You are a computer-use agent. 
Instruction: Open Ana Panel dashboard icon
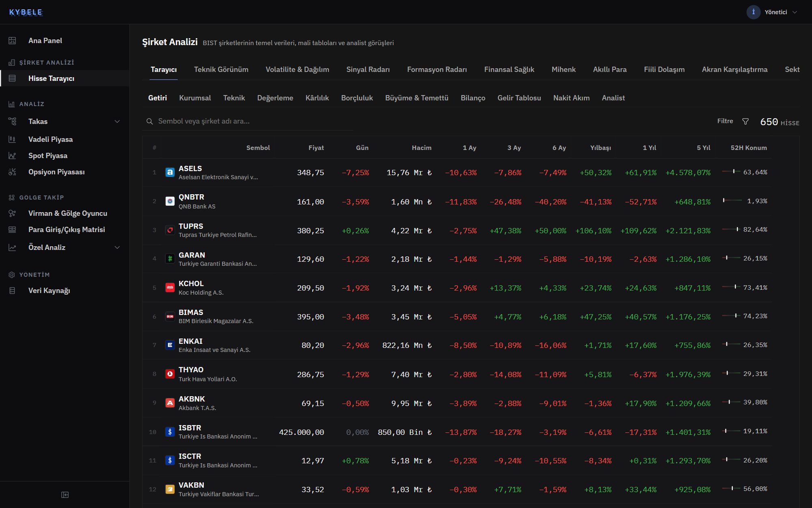pyautogui.click(x=12, y=41)
